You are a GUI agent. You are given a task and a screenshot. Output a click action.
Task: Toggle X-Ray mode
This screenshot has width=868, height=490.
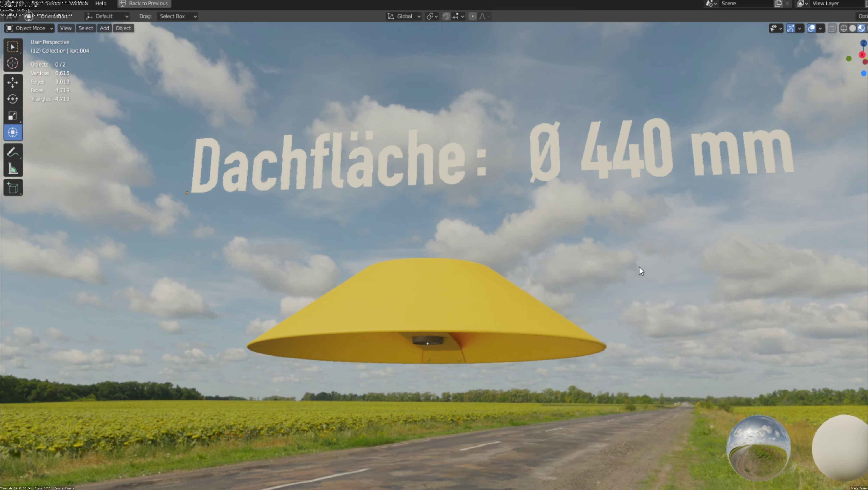point(832,28)
